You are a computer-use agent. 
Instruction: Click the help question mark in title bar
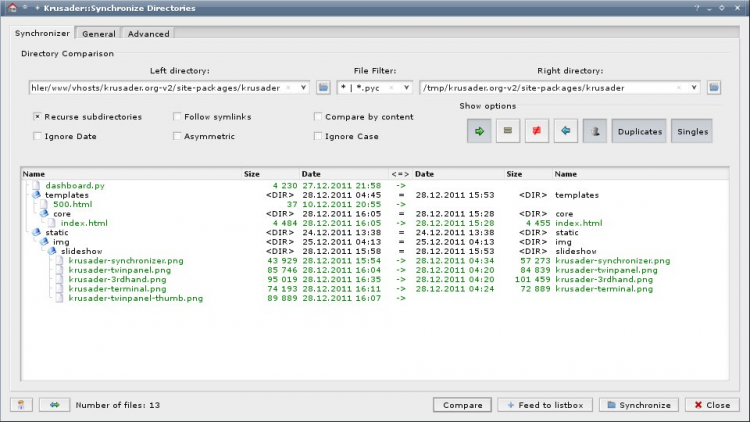point(696,8)
